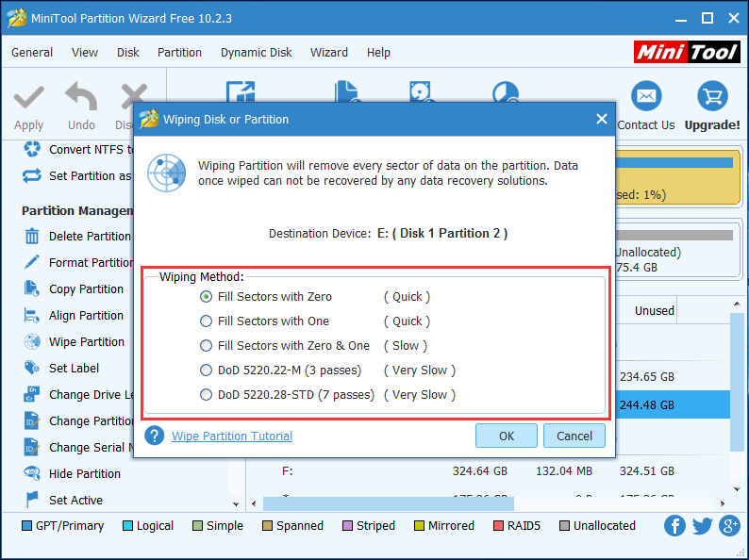The image size is (749, 560).
Task: Click the Align Partition icon
Action: 32,315
